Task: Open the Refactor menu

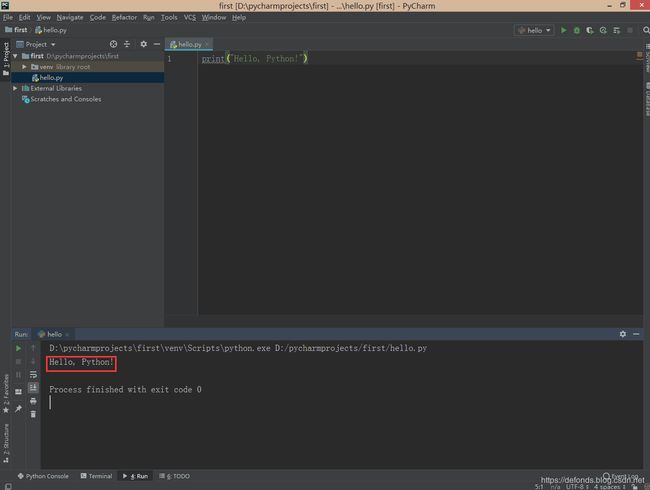Action: pos(124,17)
